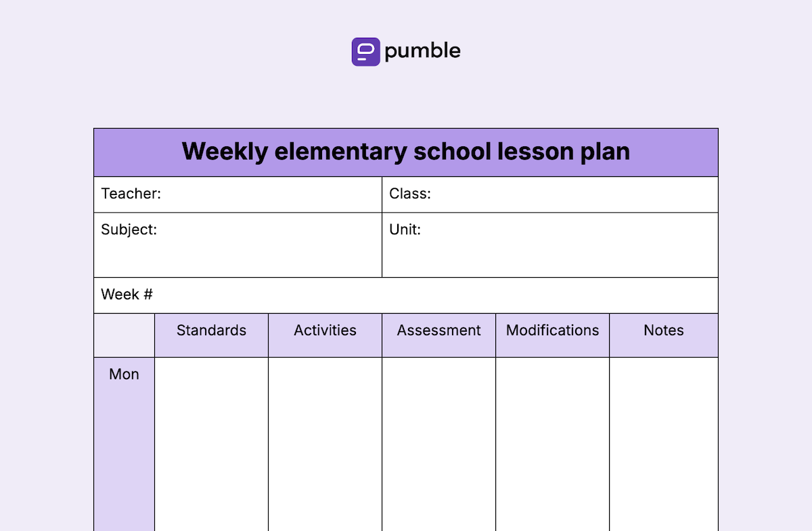Click the Pumble logo icon
Screen dimensions: 812x531
[x=365, y=51]
